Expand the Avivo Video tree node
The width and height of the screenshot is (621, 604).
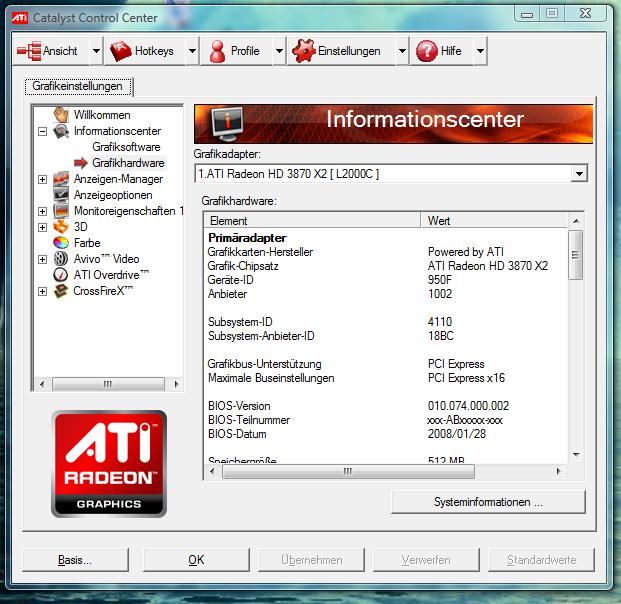coord(42,259)
